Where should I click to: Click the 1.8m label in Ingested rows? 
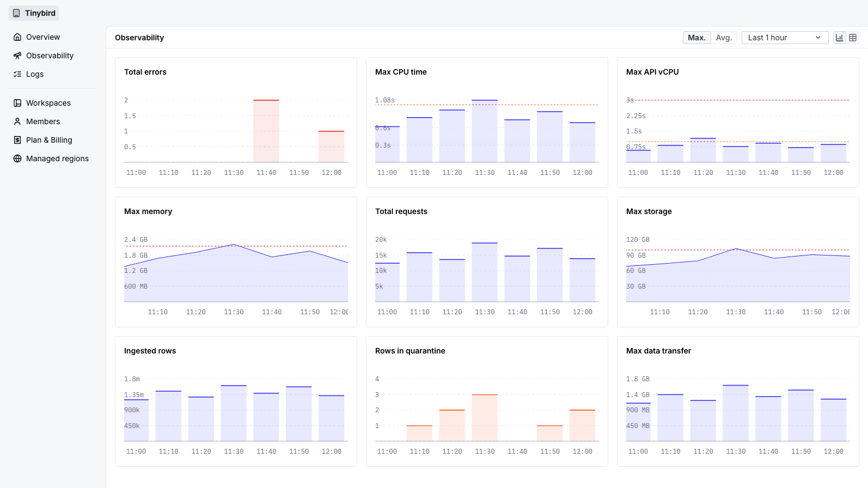[132, 379]
